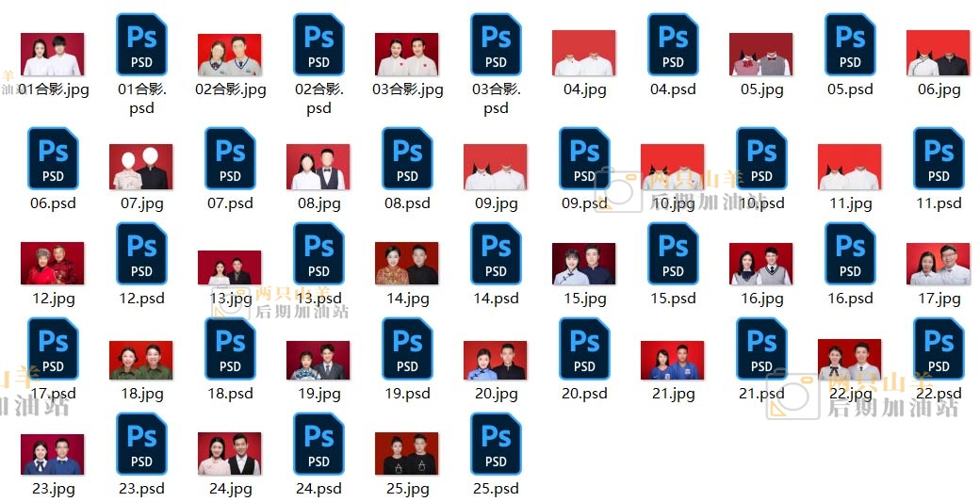Select the 06.psd file icon
The width and height of the screenshot is (980, 502).
coord(53,159)
